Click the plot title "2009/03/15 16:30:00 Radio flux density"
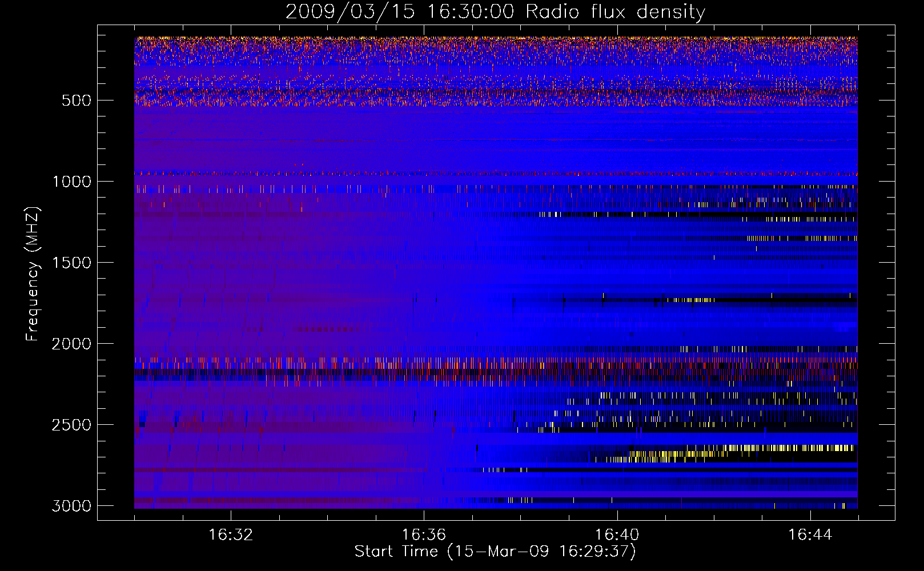This screenshot has width=924, height=571. (x=496, y=11)
